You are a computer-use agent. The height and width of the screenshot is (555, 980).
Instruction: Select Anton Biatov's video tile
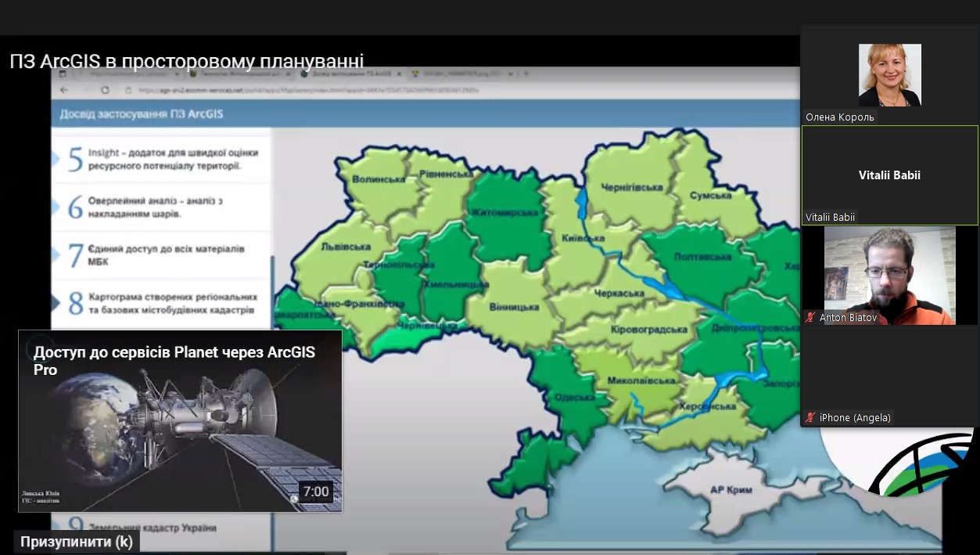[890, 276]
